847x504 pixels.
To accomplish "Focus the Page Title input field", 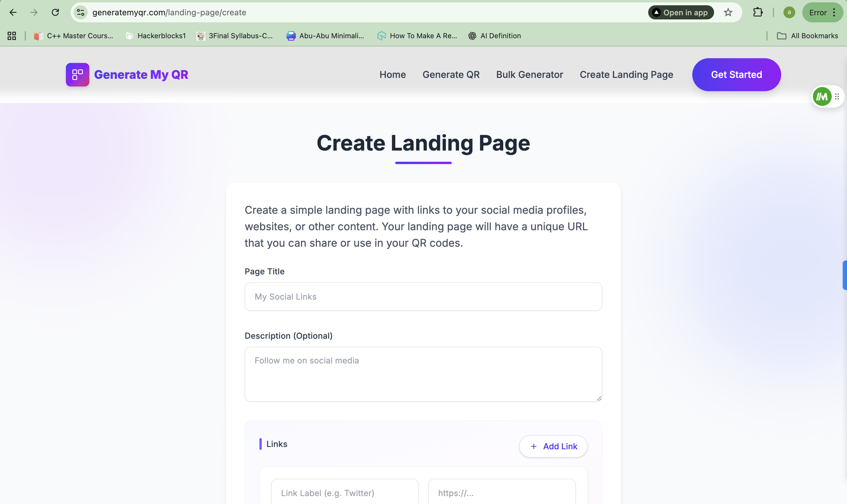I will click(423, 296).
